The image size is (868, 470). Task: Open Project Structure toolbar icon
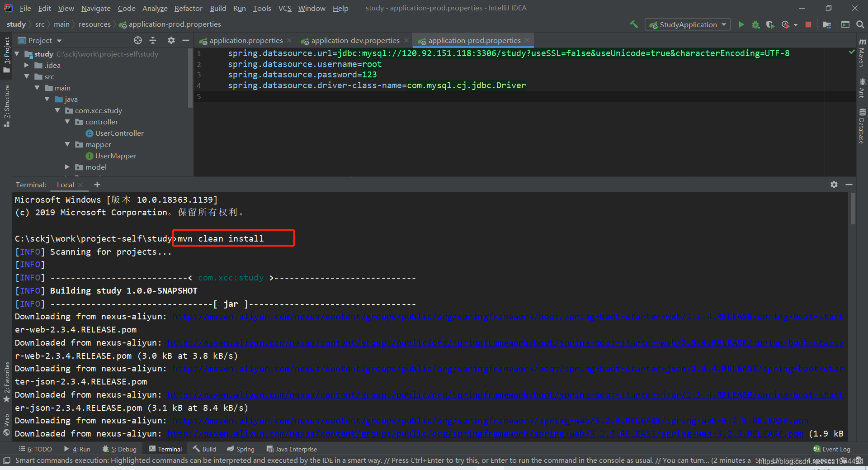coord(827,24)
